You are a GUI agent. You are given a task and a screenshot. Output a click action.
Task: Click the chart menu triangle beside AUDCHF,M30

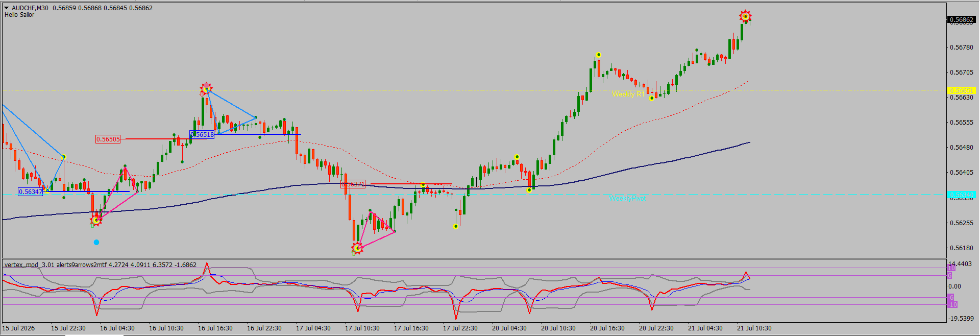7,8
